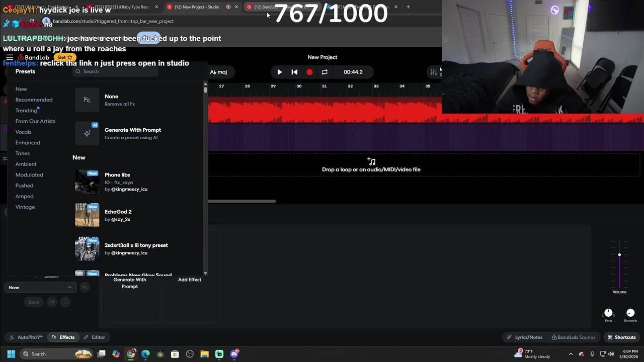The image size is (644, 362).
Task: Open the three-dot preset options menu
Action: tap(65, 302)
